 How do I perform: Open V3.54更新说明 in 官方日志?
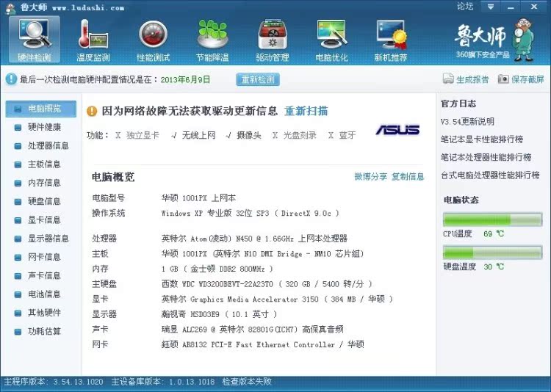pyautogui.click(x=467, y=122)
